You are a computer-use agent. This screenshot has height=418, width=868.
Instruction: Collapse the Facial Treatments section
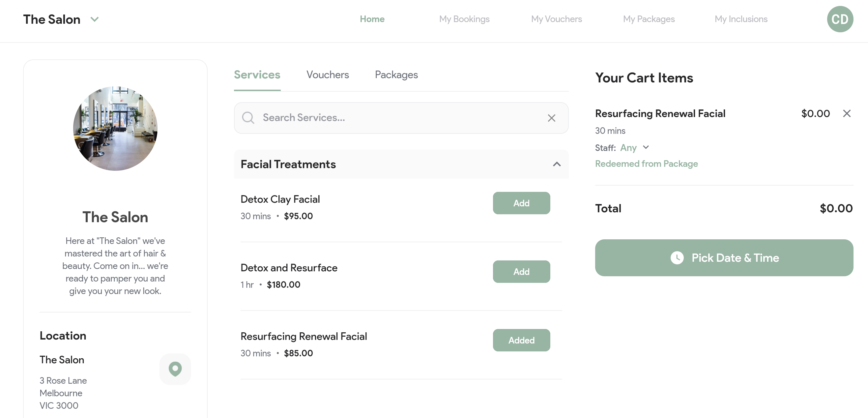(557, 164)
